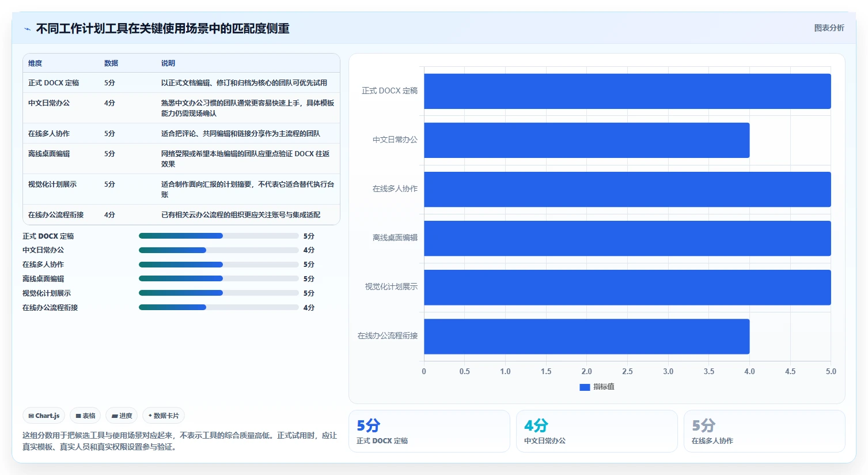Click the 4.0 tick on chart x-axis
Viewport: 868px width, 475px height.
click(x=749, y=372)
